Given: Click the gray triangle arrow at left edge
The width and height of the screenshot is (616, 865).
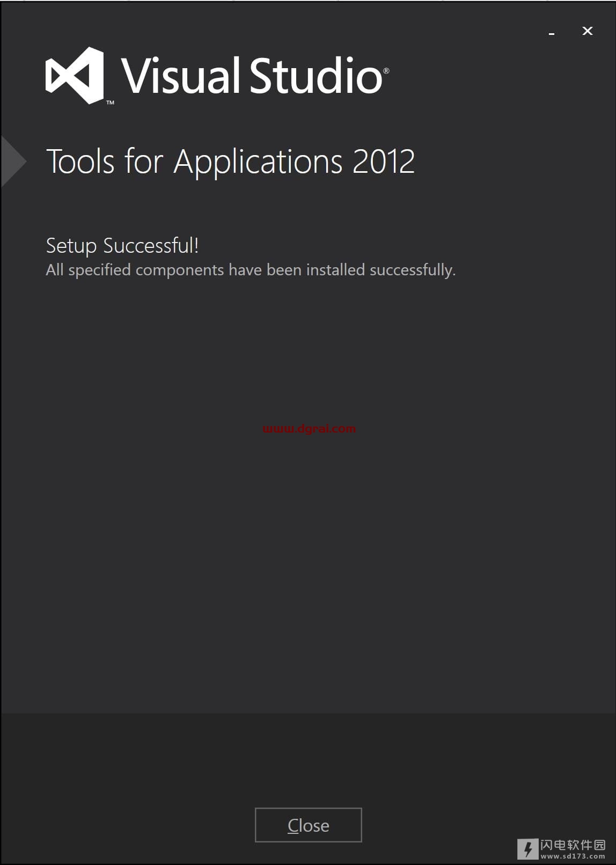Looking at the screenshot, I should tap(13, 162).
